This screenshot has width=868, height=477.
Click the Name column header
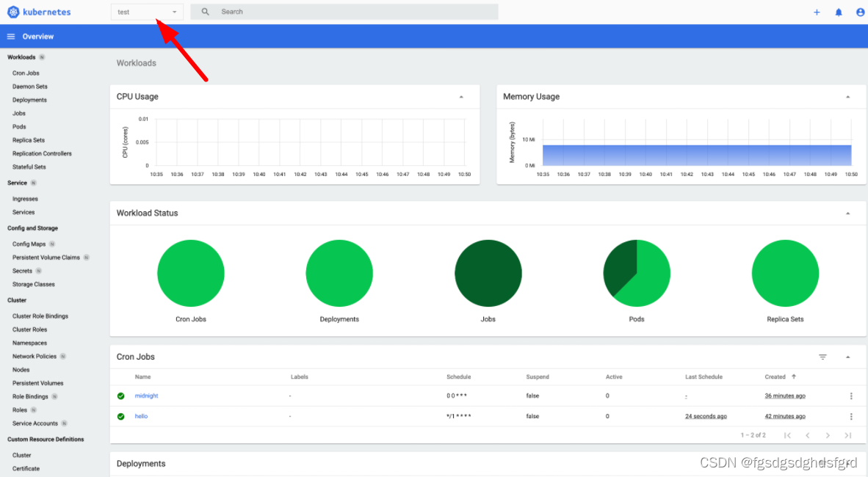(142, 377)
